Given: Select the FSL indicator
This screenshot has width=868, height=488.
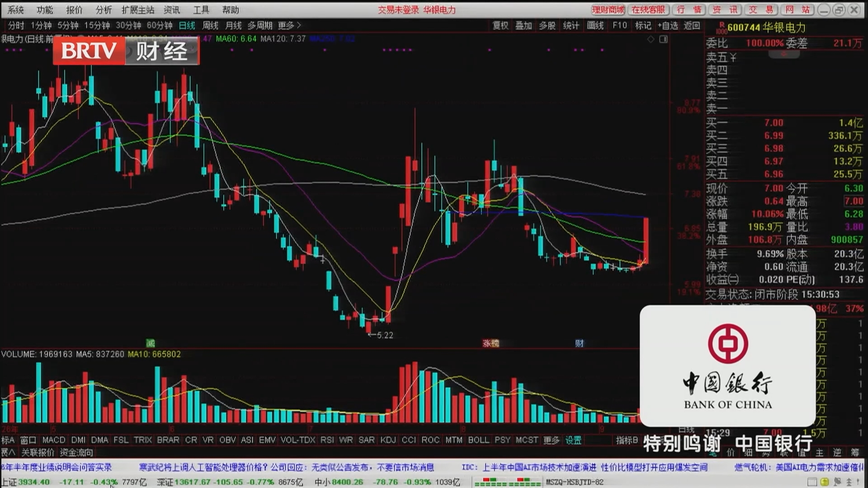Looking at the screenshot, I should (121, 440).
